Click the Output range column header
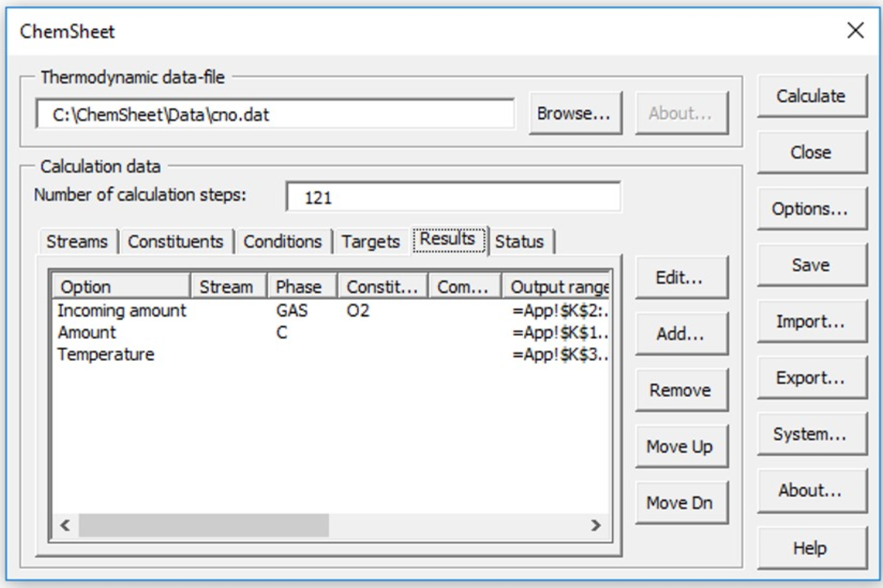 [559, 287]
